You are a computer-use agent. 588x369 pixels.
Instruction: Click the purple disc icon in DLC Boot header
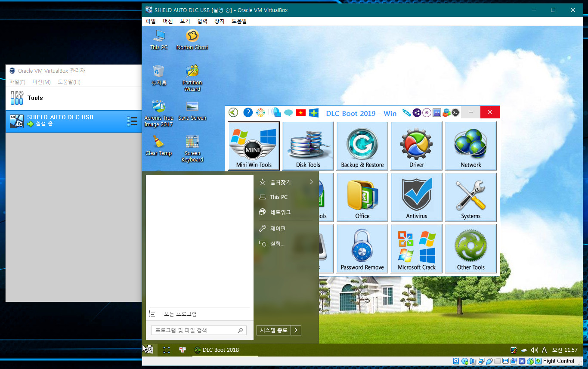[x=427, y=112]
